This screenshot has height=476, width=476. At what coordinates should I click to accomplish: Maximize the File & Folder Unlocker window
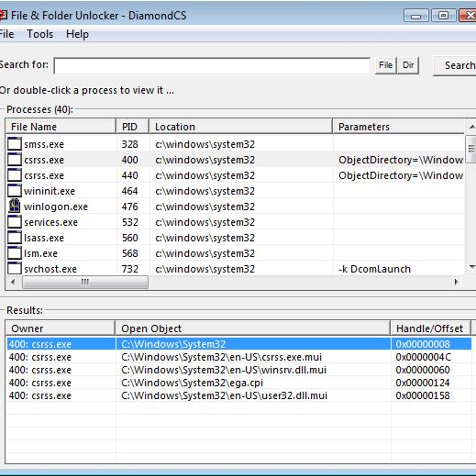443,15
